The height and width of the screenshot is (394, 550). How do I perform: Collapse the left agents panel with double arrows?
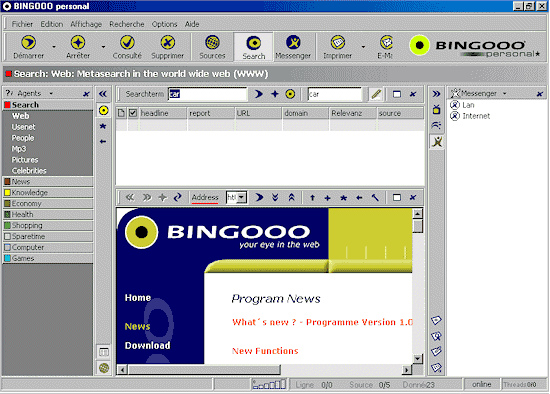tap(103, 94)
